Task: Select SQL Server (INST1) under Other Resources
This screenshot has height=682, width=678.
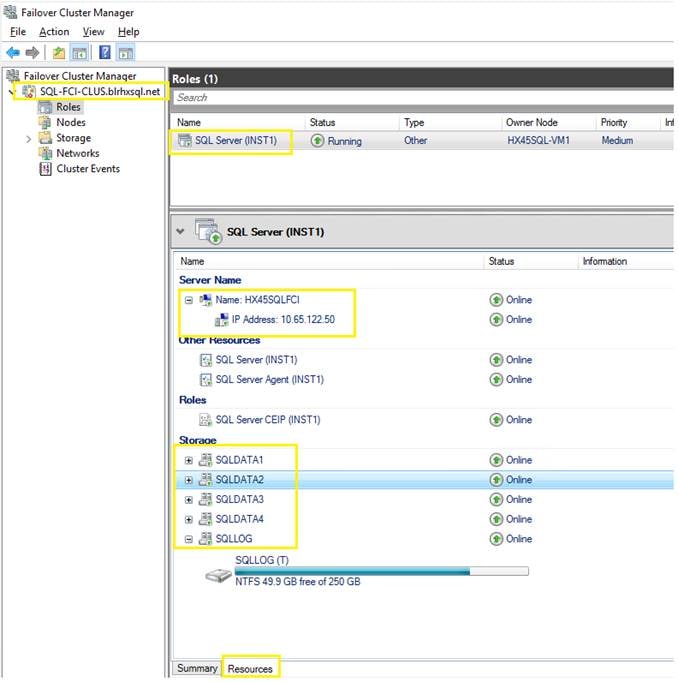Action: [256, 360]
